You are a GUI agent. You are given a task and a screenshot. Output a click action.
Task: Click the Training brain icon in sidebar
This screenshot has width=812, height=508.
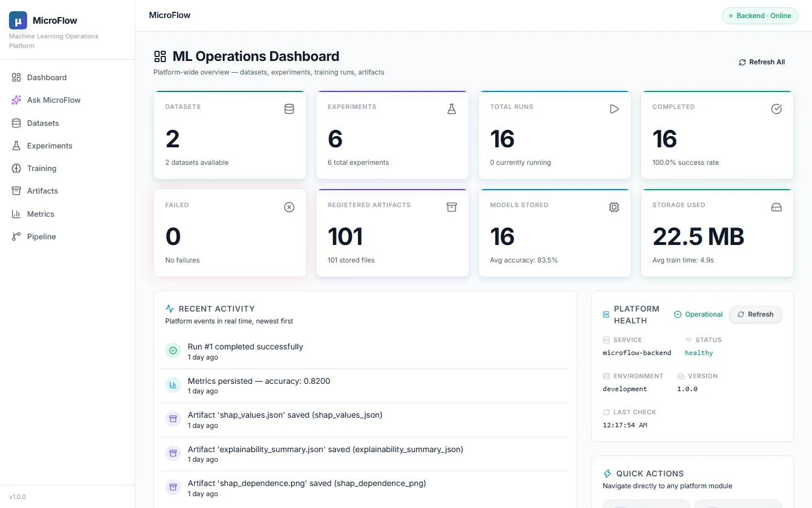pyautogui.click(x=16, y=168)
